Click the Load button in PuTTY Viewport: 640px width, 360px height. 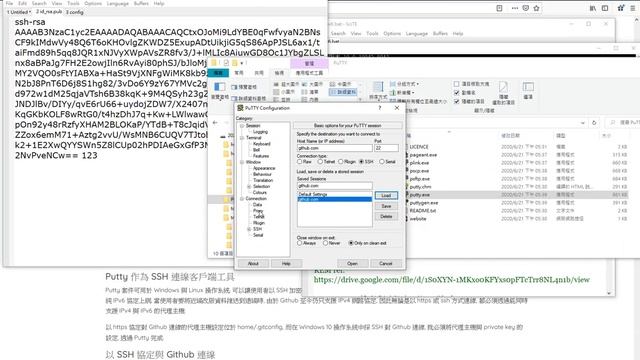coord(386,196)
